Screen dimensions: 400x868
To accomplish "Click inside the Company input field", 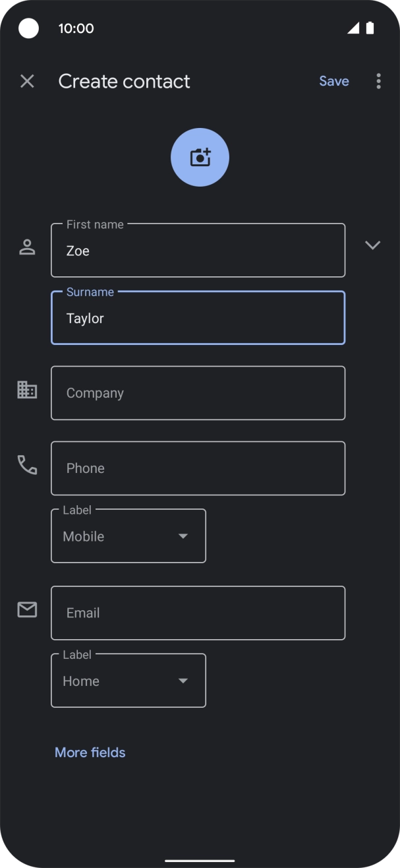I will [x=198, y=392].
